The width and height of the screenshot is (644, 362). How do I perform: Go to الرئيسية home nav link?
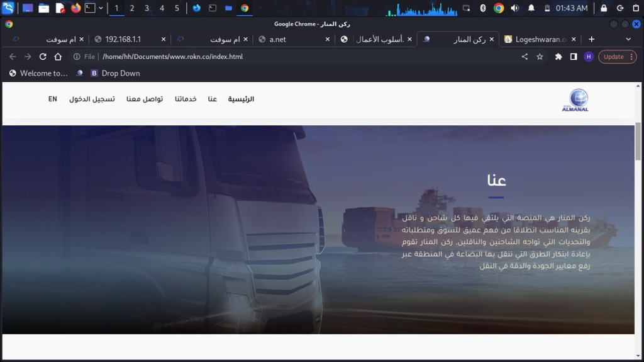(x=241, y=99)
